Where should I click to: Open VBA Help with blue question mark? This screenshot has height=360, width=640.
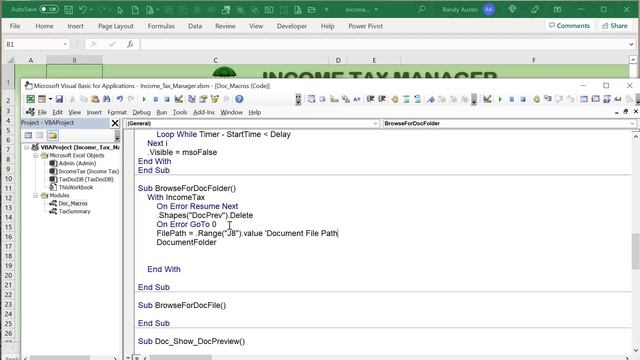click(239, 99)
